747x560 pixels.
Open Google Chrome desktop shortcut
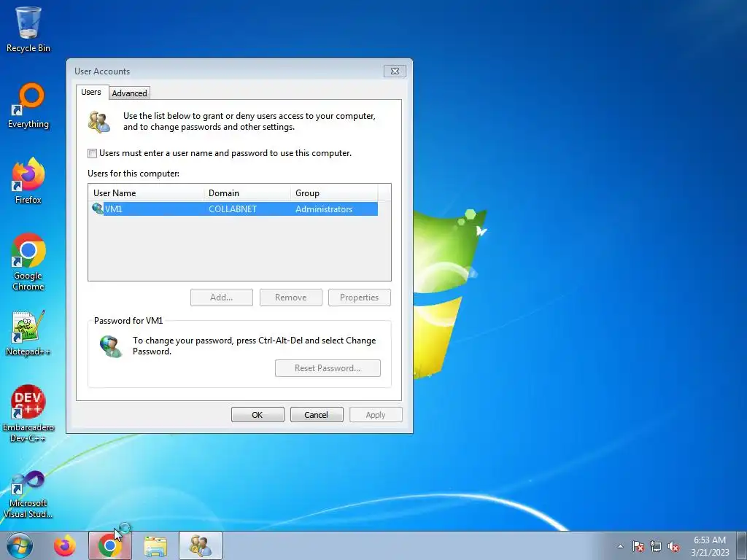[x=28, y=262]
